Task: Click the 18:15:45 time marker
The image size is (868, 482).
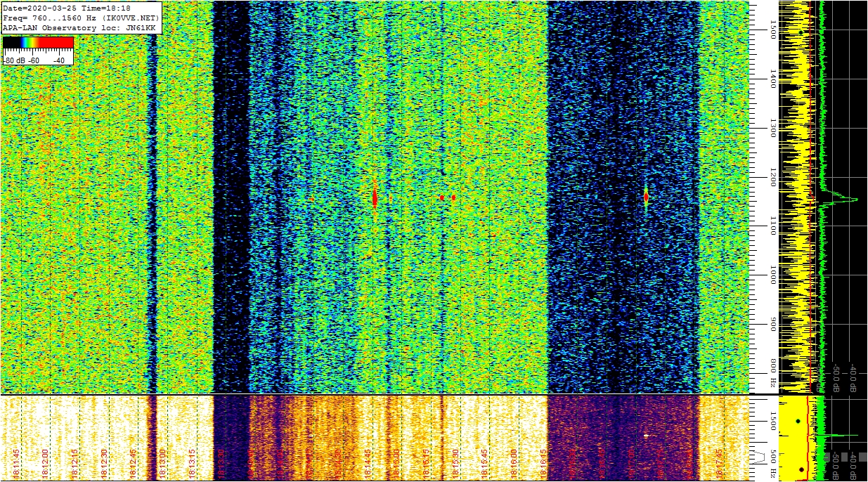Action: pyautogui.click(x=484, y=464)
